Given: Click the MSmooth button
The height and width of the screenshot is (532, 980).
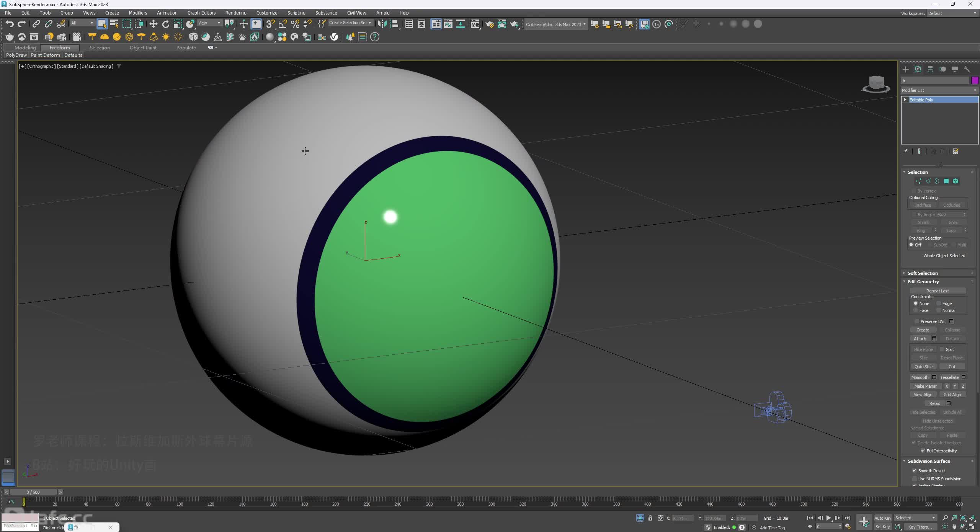Looking at the screenshot, I should coord(920,377).
